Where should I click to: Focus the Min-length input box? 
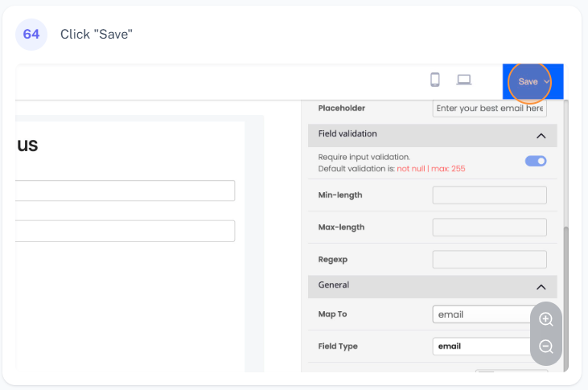coord(489,195)
